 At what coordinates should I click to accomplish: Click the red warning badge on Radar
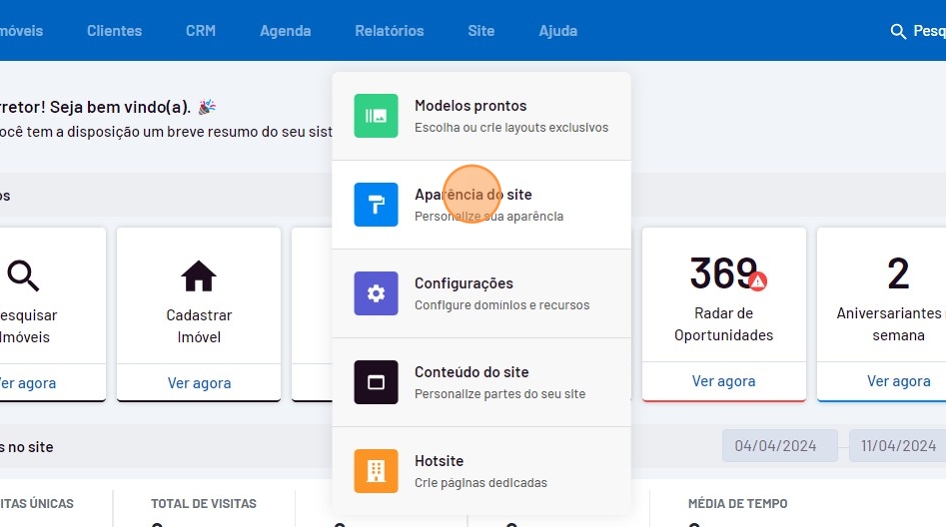[x=758, y=281]
